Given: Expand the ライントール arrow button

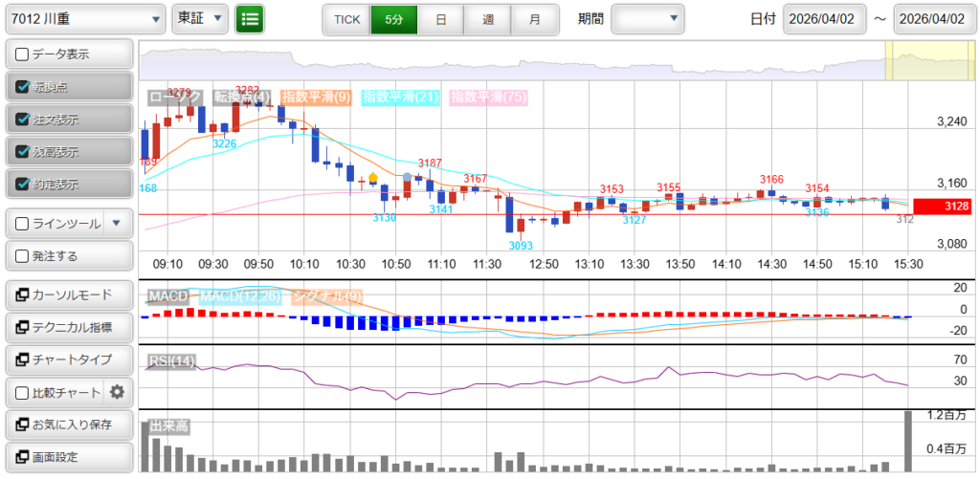Looking at the screenshot, I should [117, 224].
